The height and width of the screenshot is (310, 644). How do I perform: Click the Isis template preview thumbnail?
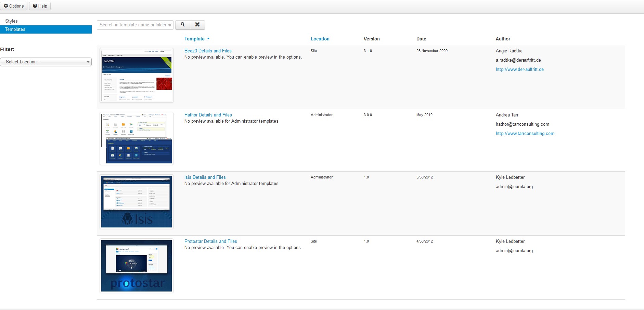[137, 202]
